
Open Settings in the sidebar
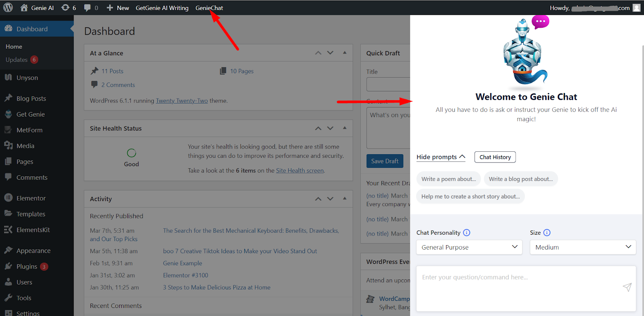click(x=37, y=313)
